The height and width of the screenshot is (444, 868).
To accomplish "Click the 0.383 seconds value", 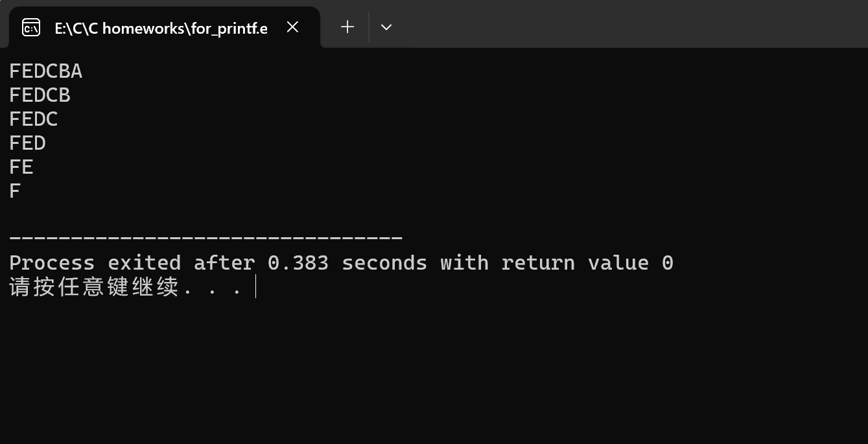I will [347, 263].
